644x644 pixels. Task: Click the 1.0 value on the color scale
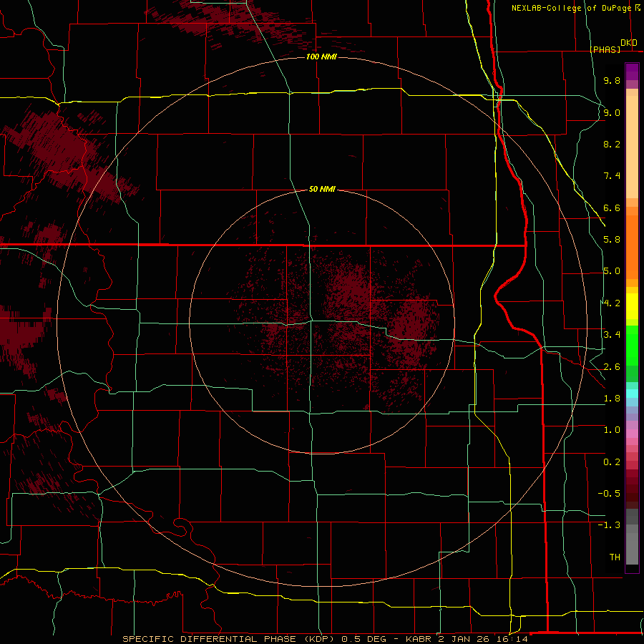612,430
